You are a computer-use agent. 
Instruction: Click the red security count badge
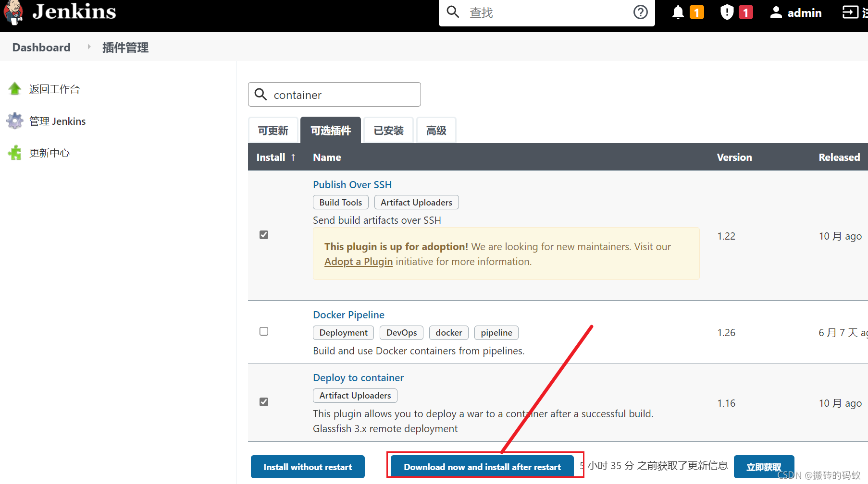click(x=746, y=12)
